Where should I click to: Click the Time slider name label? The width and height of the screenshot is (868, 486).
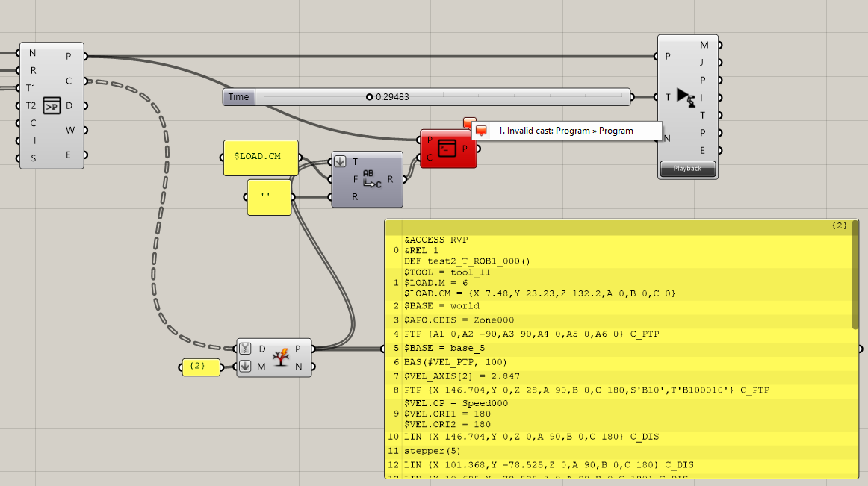click(238, 97)
